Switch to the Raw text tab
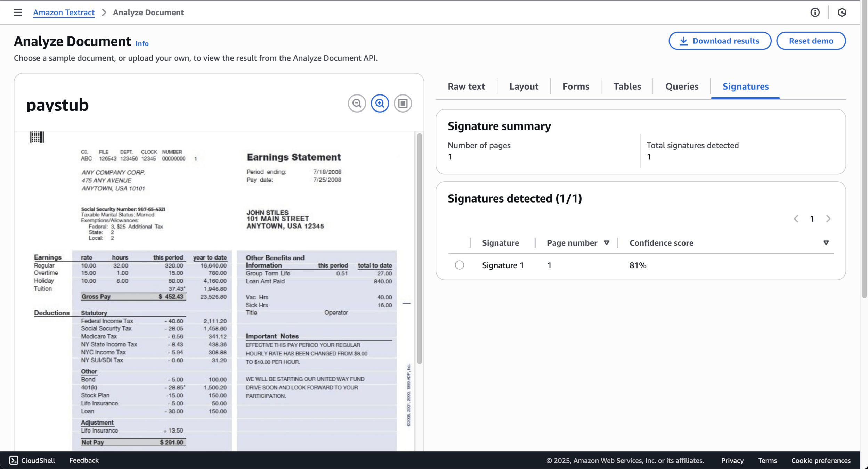This screenshot has width=868, height=469. (x=466, y=86)
